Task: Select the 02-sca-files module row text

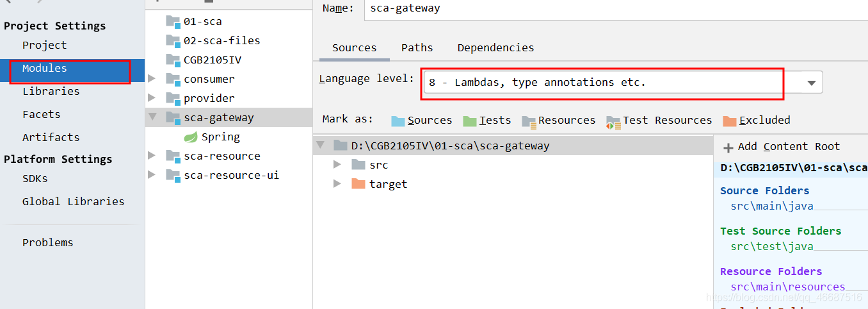Action: [x=222, y=40]
